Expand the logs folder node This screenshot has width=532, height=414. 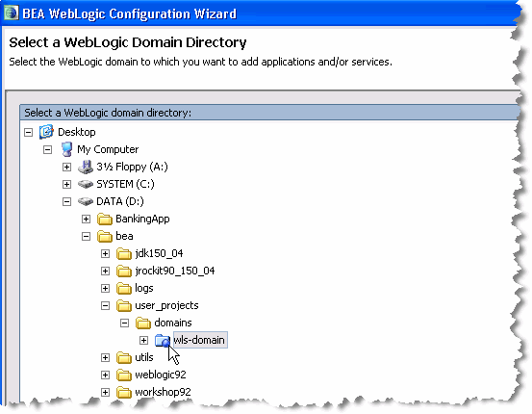(x=105, y=288)
